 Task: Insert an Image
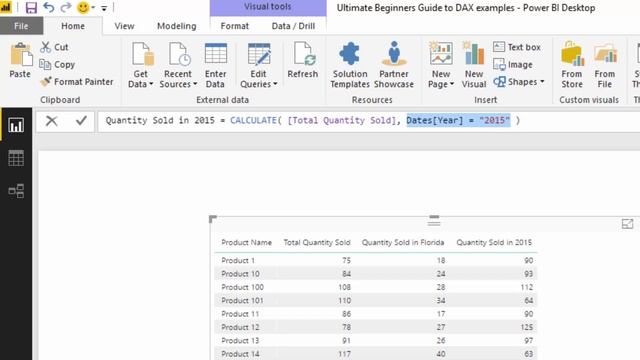tap(513, 64)
